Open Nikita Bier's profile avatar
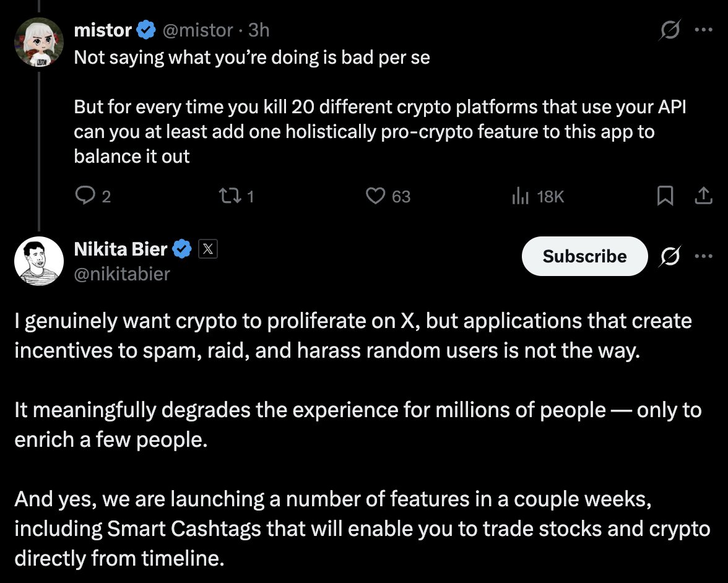 click(39, 261)
